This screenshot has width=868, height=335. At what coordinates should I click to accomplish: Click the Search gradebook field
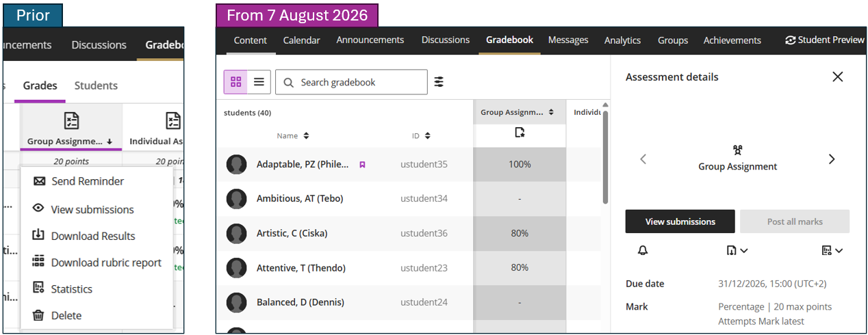coord(351,82)
